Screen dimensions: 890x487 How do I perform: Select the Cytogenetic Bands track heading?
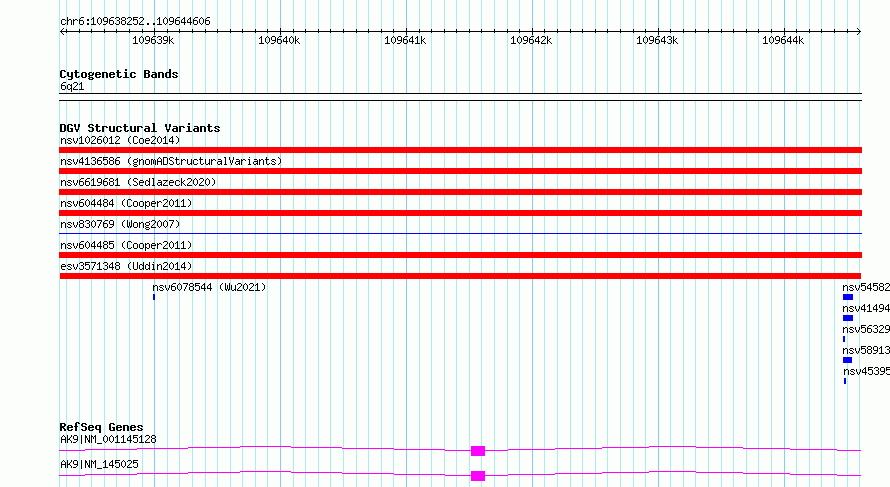coord(119,74)
